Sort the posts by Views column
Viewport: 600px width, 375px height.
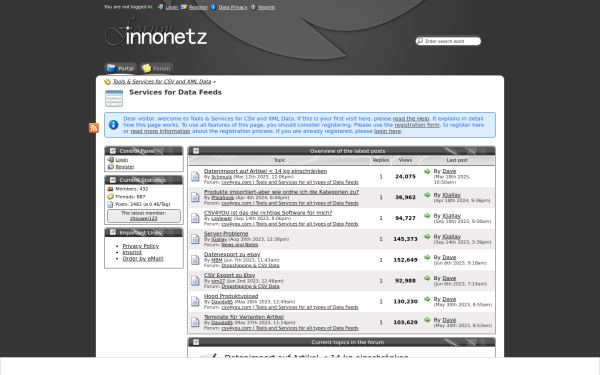405,160
